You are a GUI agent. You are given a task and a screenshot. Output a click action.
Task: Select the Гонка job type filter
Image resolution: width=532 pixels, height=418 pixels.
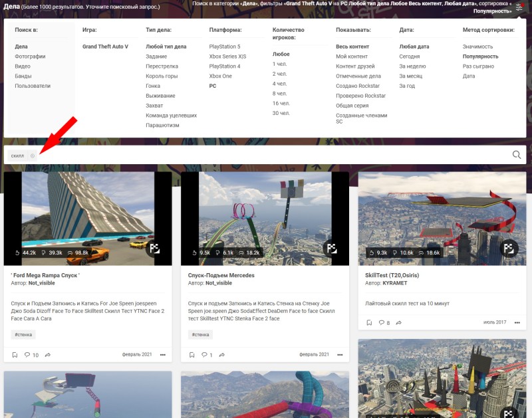(153, 86)
